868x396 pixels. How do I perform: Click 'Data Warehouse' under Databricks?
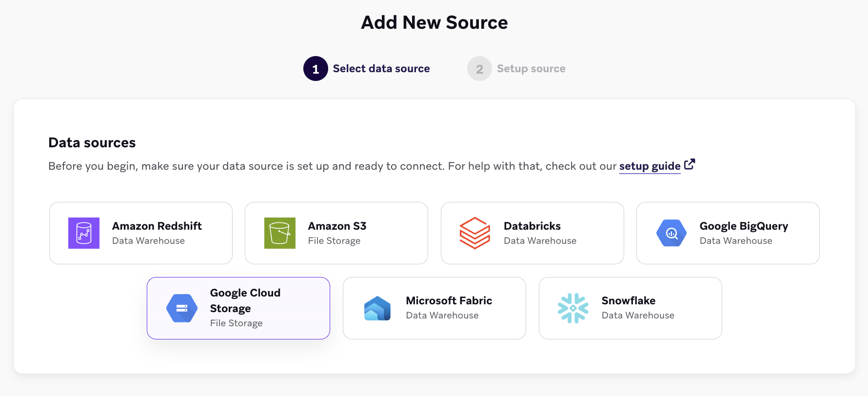[x=540, y=241]
